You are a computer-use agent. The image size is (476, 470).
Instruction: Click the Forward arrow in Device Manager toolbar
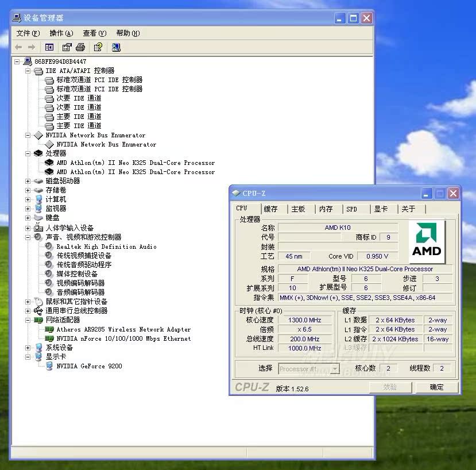[x=32, y=47]
